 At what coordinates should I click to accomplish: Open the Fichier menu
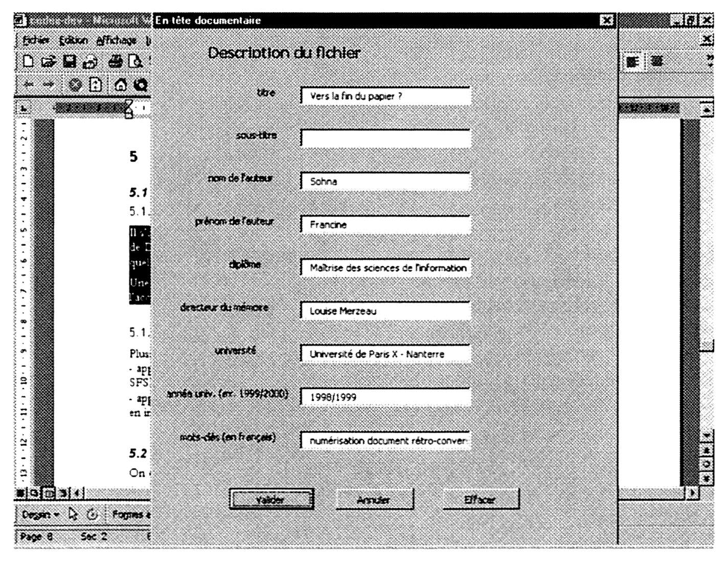tap(36, 40)
